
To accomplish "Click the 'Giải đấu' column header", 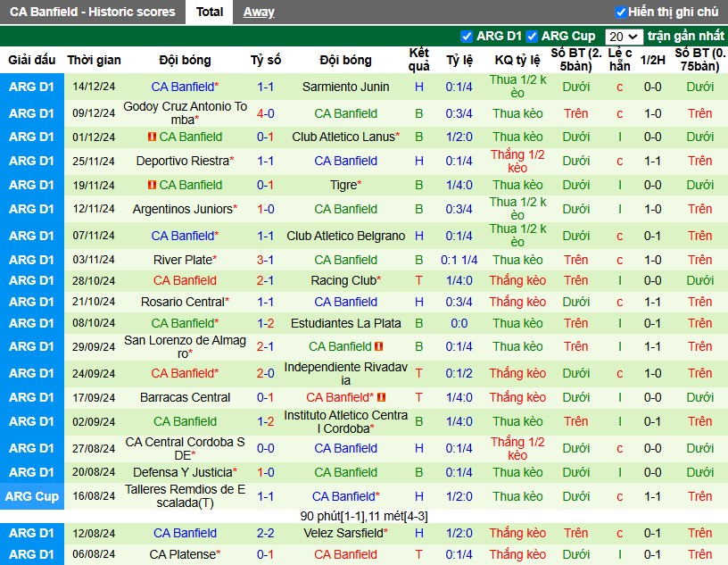I will [x=31, y=60].
